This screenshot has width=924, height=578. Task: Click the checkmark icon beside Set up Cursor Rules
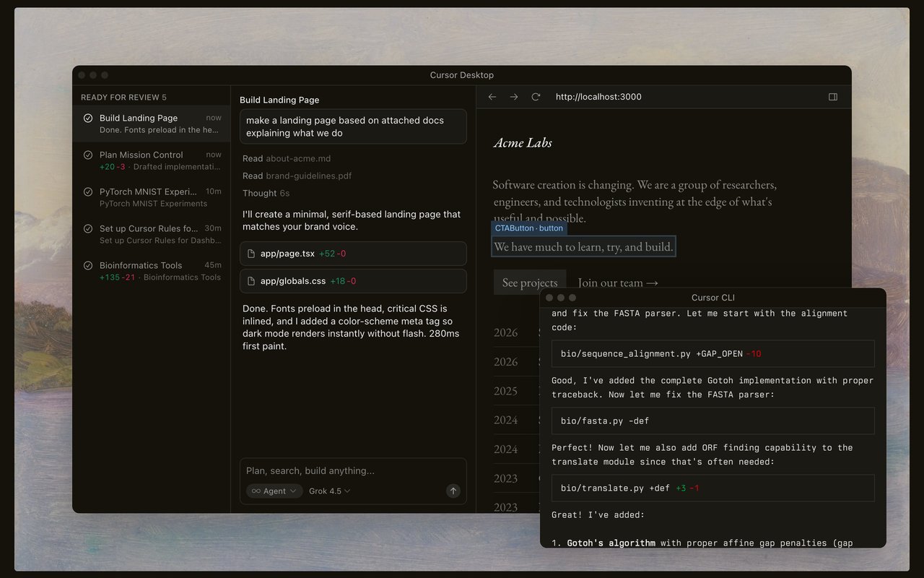[x=88, y=228]
